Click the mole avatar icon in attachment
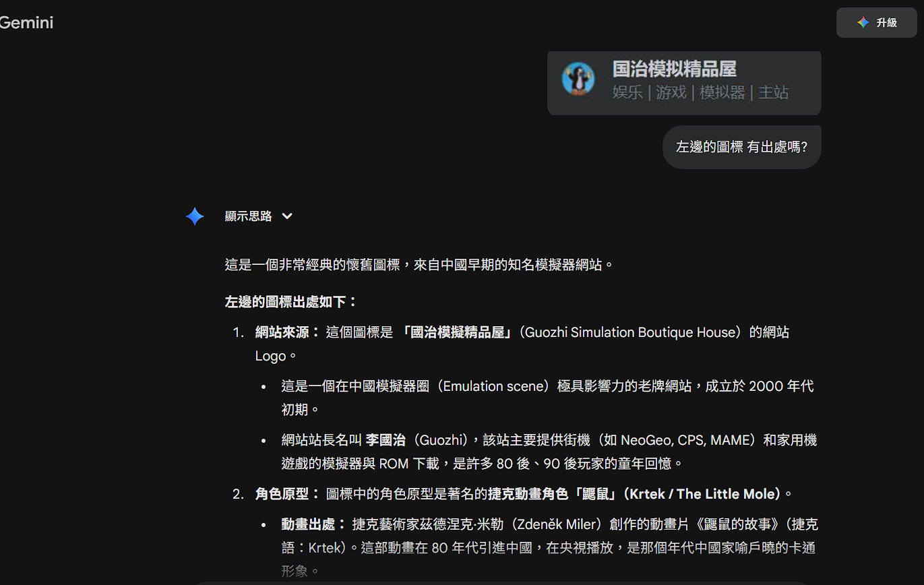Screen dimensions: 924x585 click(x=578, y=79)
